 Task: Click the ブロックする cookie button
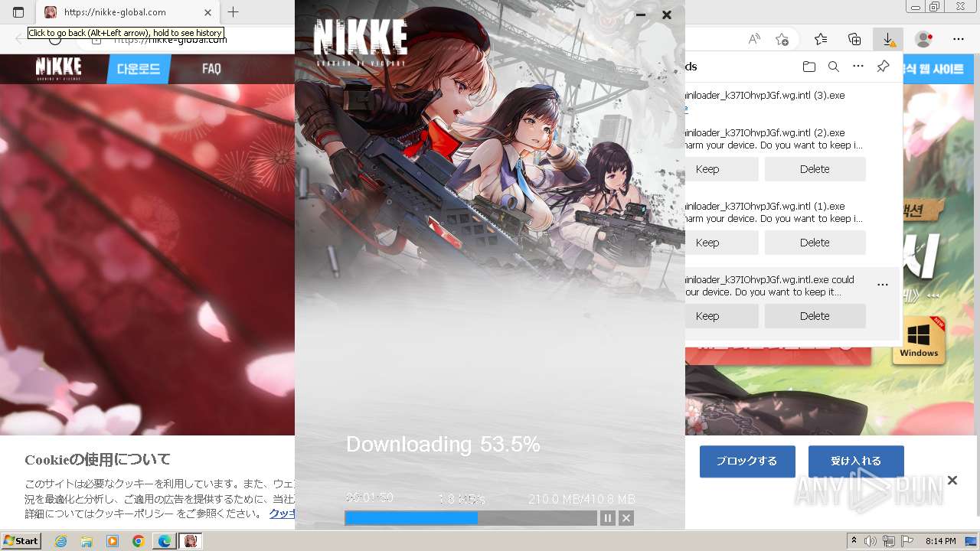click(x=746, y=461)
